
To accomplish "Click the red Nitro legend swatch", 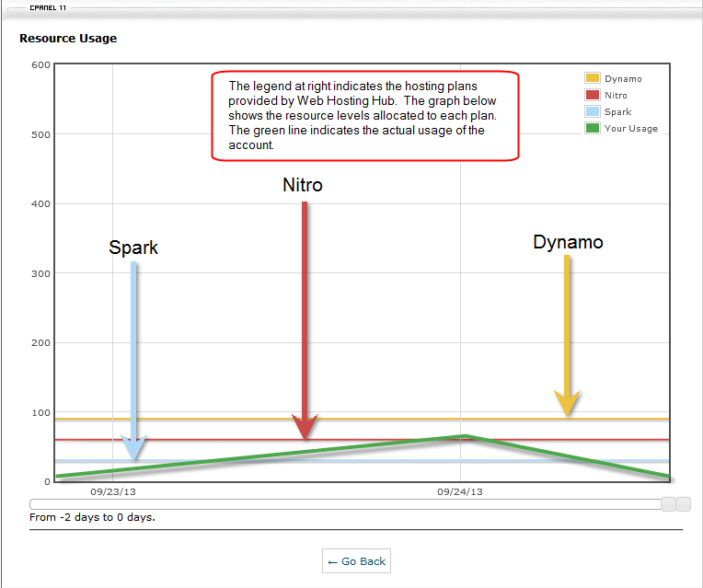I will pos(593,96).
